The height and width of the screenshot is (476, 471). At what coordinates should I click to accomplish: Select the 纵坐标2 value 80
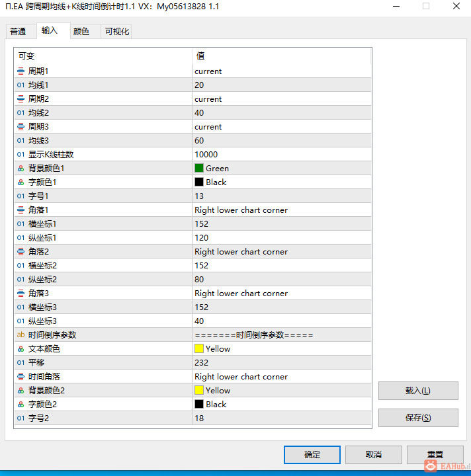tap(282, 280)
